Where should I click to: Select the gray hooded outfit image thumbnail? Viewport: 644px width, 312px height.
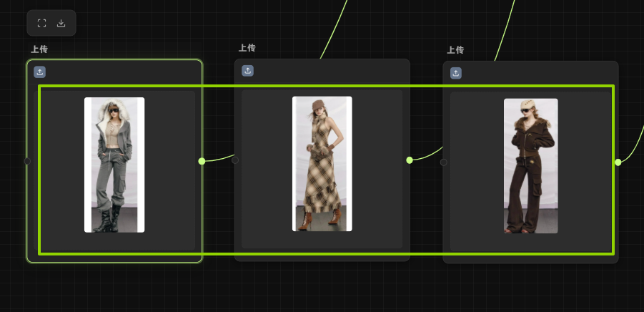(114, 165)
